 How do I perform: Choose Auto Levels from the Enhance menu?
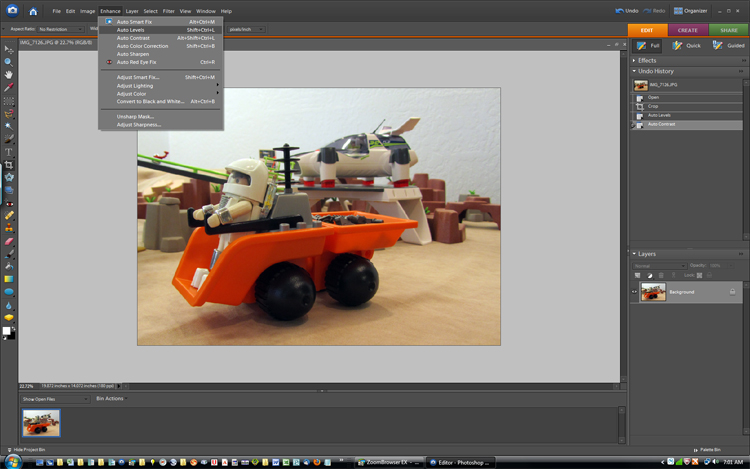pos(130,30)
